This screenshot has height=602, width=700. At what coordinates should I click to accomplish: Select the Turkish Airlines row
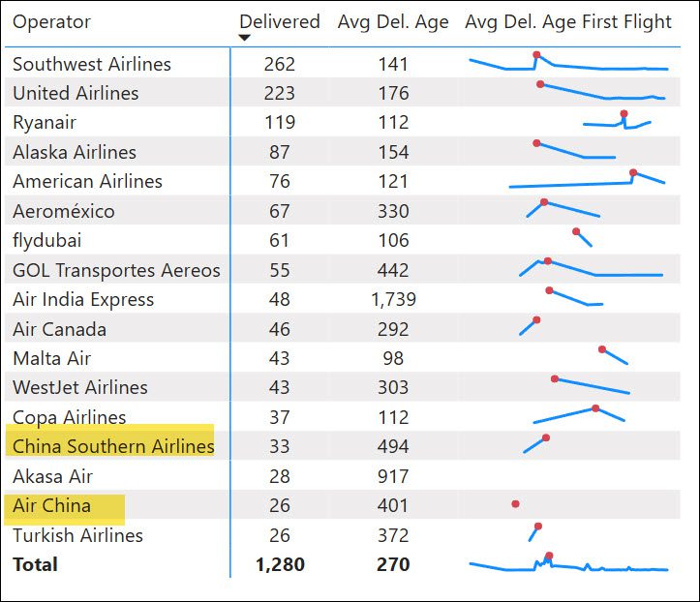pos(77,535)
